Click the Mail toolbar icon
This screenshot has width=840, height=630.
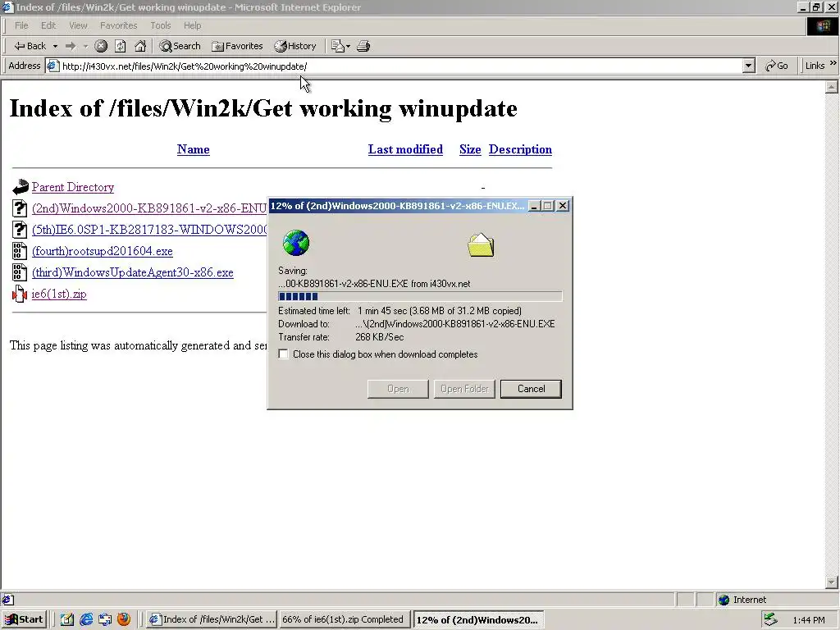[x=340, y=46]
